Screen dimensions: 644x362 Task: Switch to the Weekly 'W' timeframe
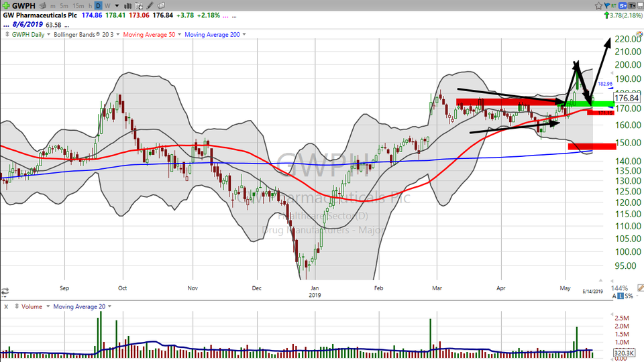[107, 6]
